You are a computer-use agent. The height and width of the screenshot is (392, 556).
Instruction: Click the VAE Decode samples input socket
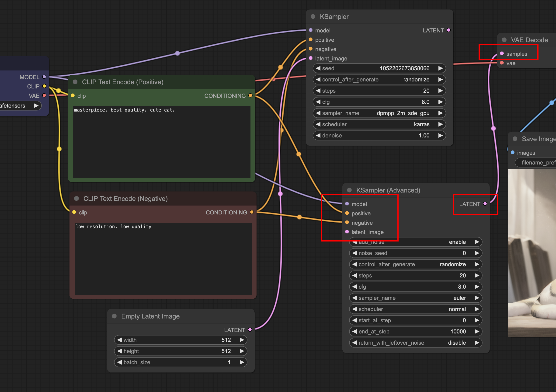point(502,53)
